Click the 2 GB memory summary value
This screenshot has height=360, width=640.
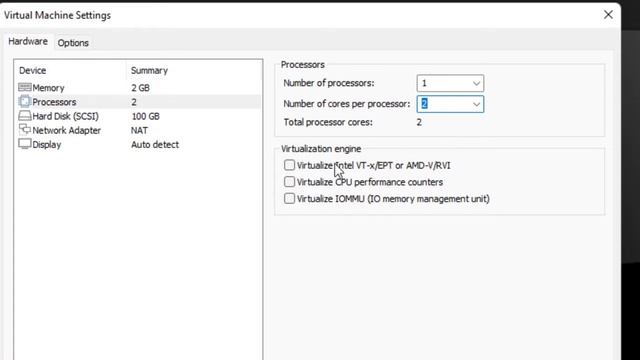pyautogui.click(x=140, y=88)
